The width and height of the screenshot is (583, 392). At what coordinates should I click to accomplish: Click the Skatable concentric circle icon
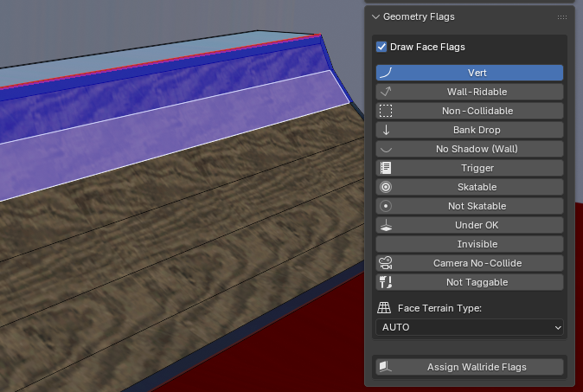click(x=386, y=187)
